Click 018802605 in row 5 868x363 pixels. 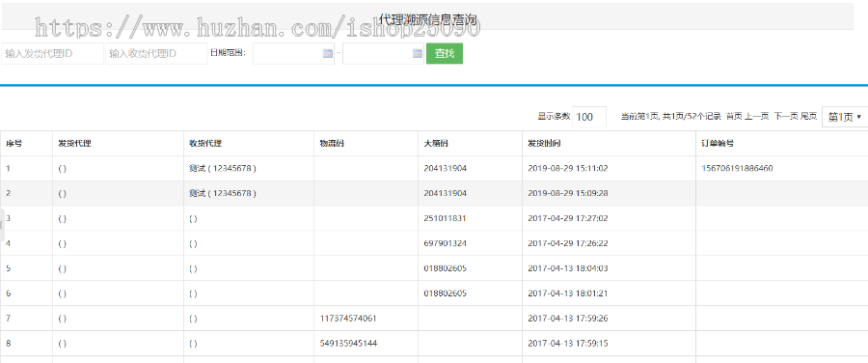(445, 268)
